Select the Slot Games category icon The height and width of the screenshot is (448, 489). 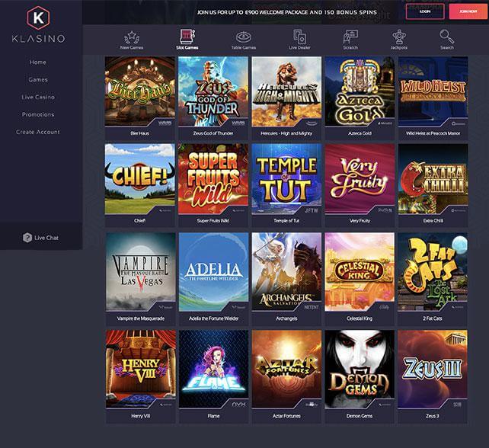tap(187, 37)
